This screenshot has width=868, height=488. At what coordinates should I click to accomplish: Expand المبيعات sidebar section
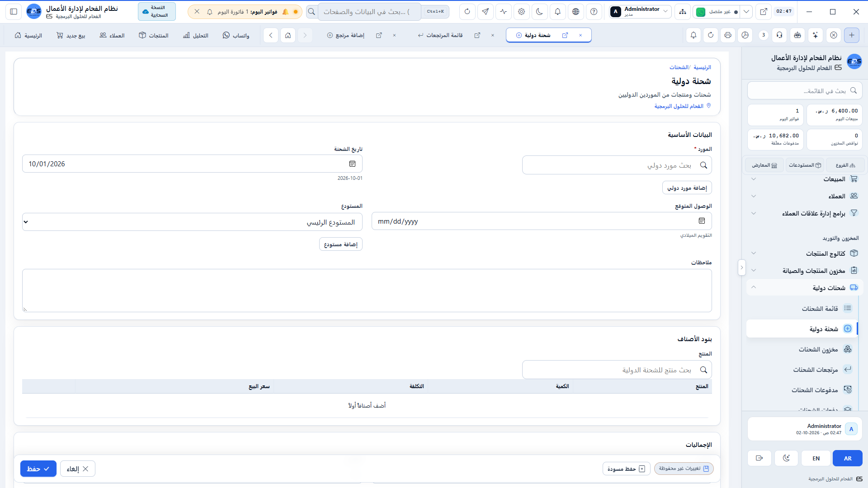[805, 179]
